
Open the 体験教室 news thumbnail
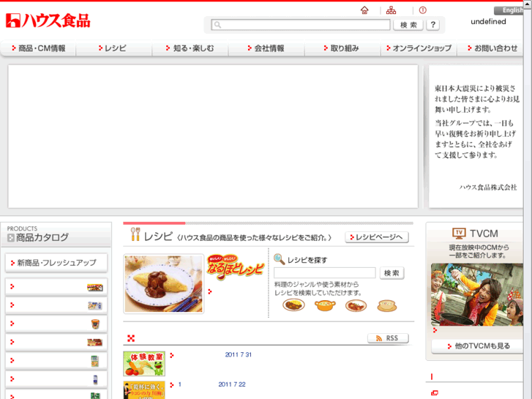click(144, 364)
